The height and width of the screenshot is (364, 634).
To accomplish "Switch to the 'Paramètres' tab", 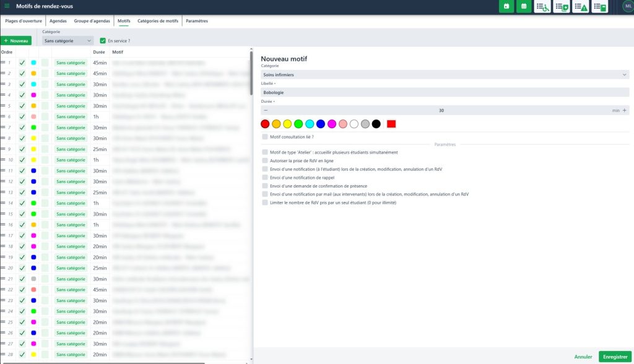I will tap(197, 21).
